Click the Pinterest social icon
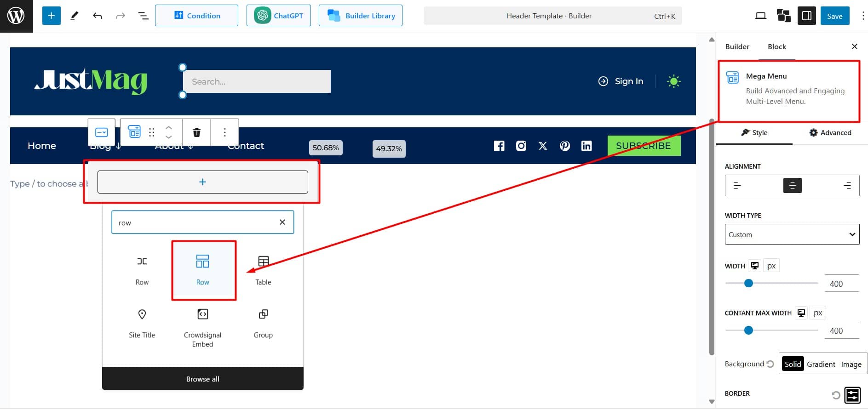 click(565, 146)
